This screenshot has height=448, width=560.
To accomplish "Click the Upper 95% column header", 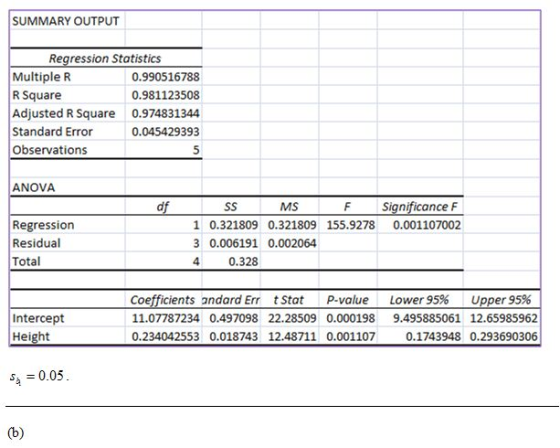I will (501, 300).
